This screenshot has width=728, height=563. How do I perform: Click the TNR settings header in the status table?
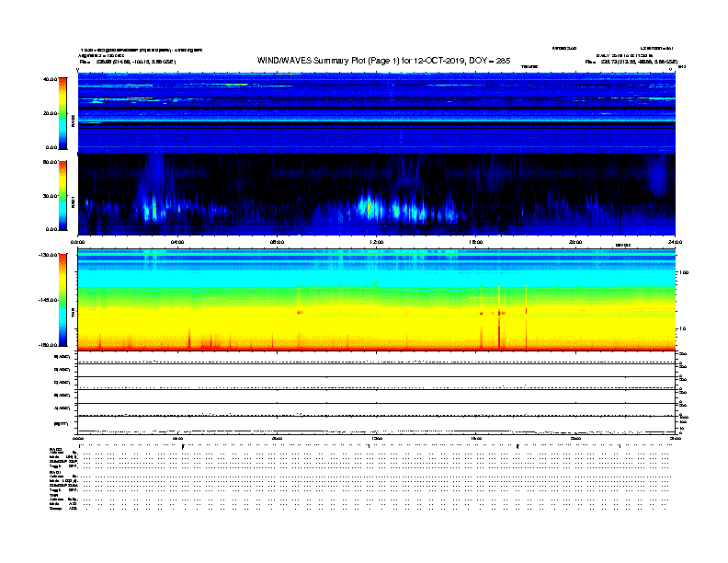pyautogui.click(x=53, y=495)
